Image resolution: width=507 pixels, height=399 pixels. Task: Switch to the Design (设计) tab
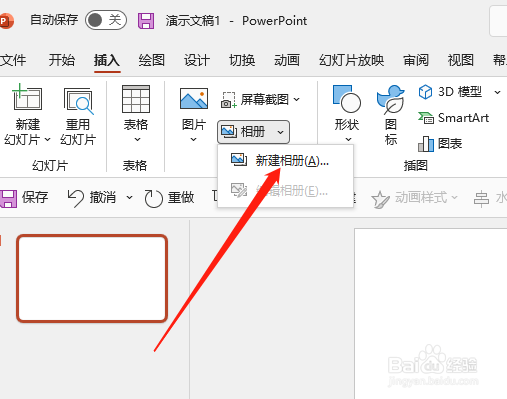(197, 60)
